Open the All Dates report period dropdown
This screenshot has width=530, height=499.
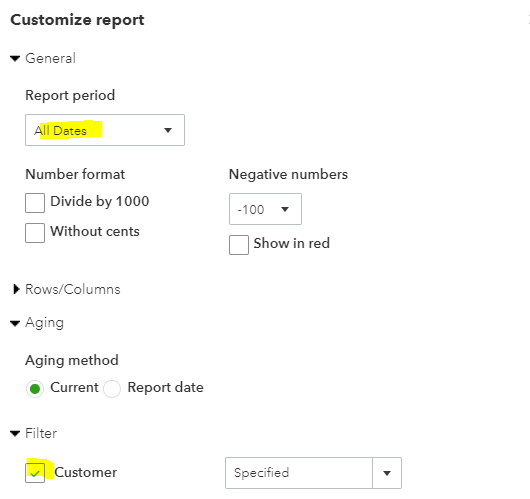105,130
